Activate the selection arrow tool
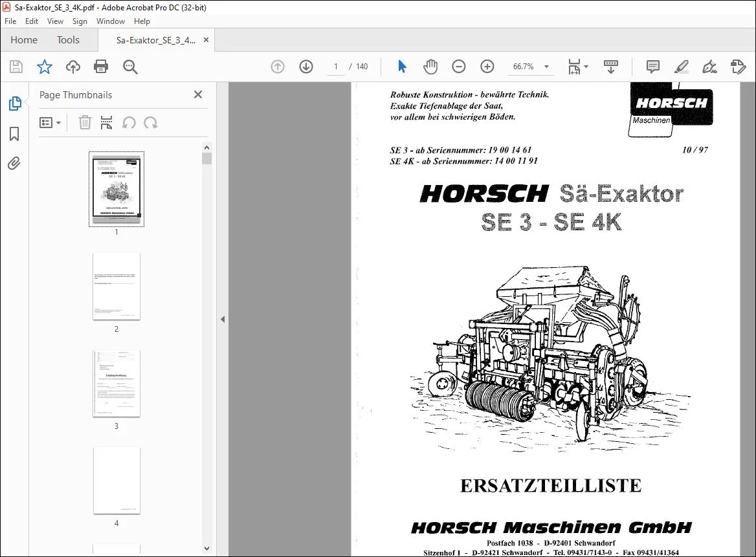 tap(401, 67)
